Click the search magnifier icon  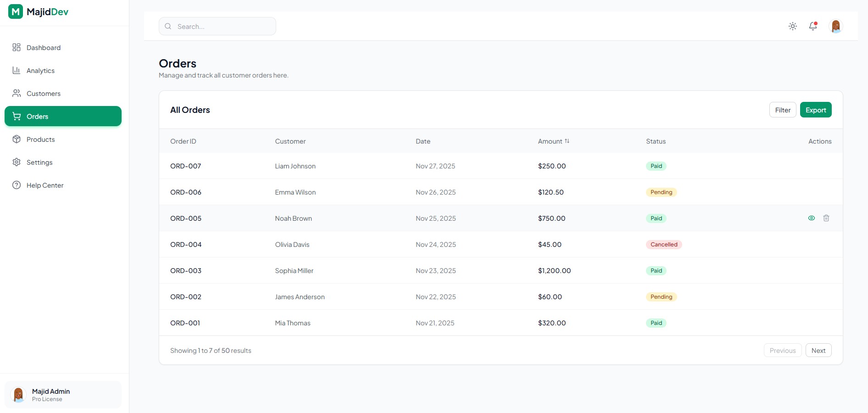(x=168, y=26)
